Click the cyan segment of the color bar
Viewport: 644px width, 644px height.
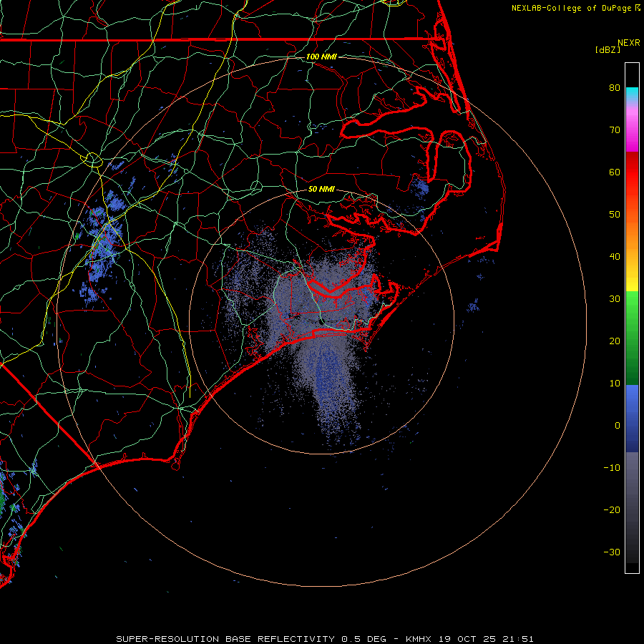tap(632, 95)
